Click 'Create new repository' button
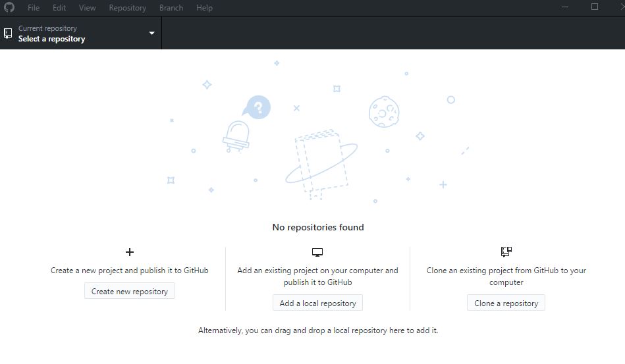The width and height of the screenshot is (625, 364). (130, 291)
